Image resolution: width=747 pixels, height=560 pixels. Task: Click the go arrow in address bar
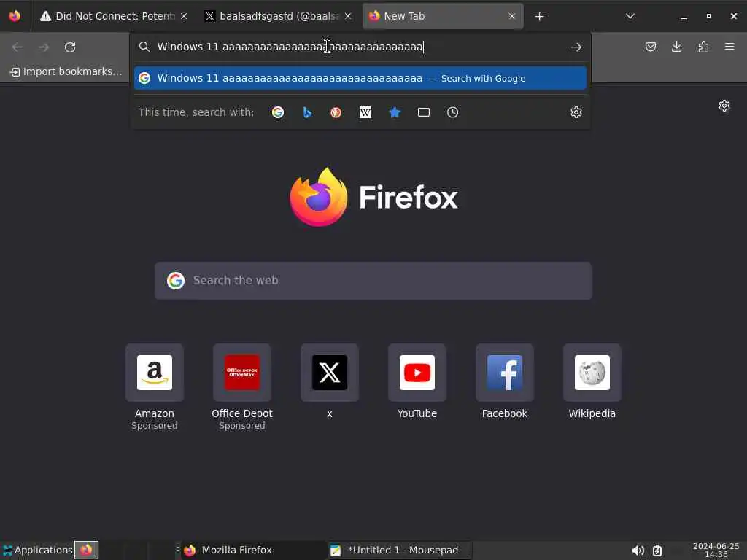576,47
